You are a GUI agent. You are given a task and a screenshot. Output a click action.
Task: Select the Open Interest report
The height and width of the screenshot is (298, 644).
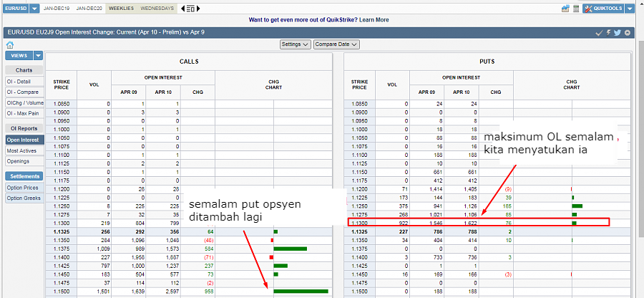tap(24, 140)
